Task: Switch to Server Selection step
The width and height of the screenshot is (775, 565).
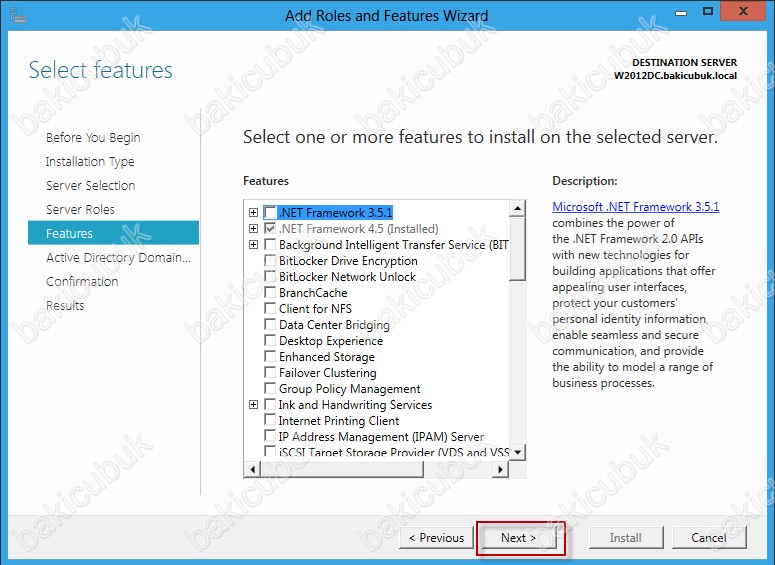Action: [90, 185]
